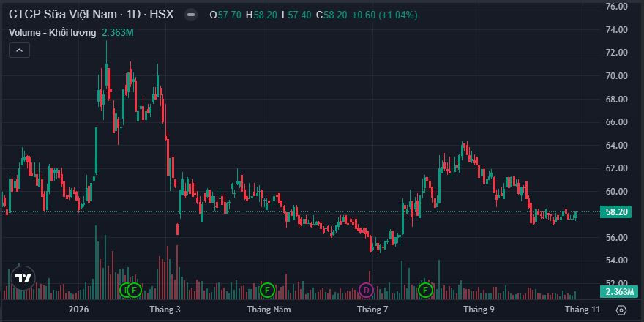Screen dimensions: 644x322
Task: Open chart settings gear icon
Action: [x=621, y=310]
